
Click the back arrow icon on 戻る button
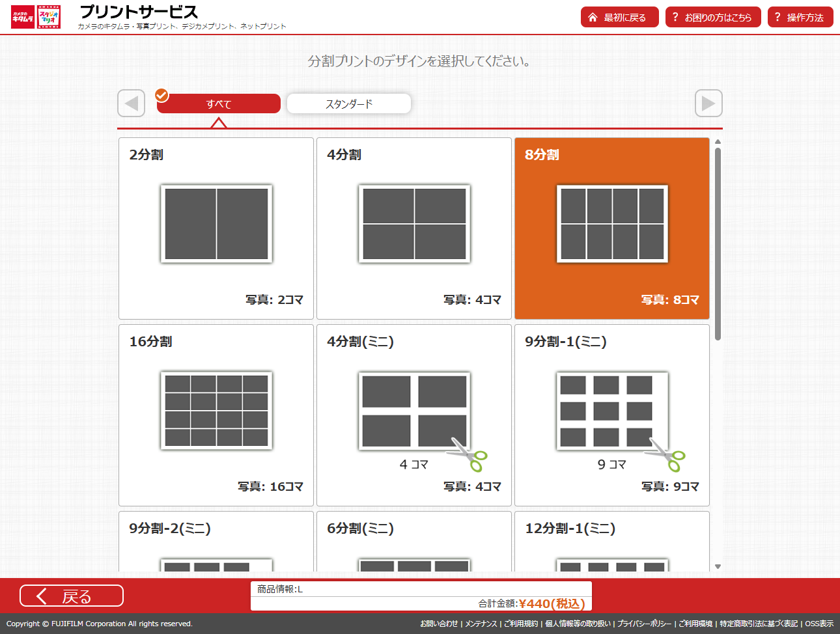pos(41,596)
